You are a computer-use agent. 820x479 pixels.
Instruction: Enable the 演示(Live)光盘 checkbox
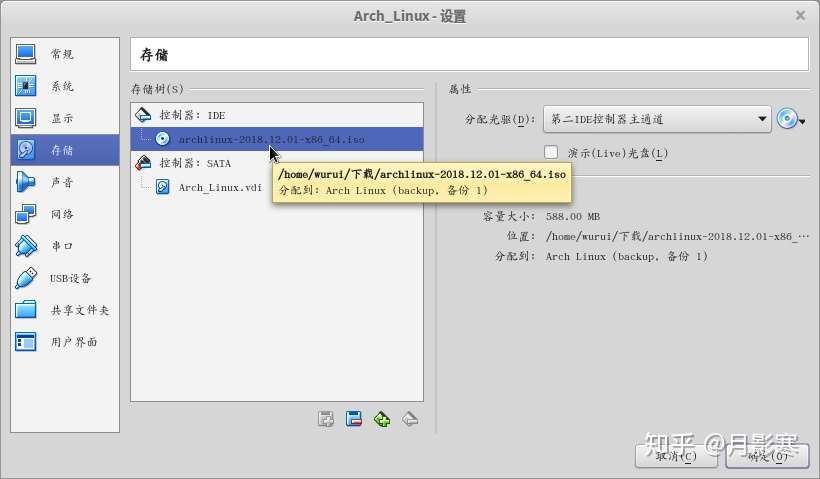click(551, 152)
